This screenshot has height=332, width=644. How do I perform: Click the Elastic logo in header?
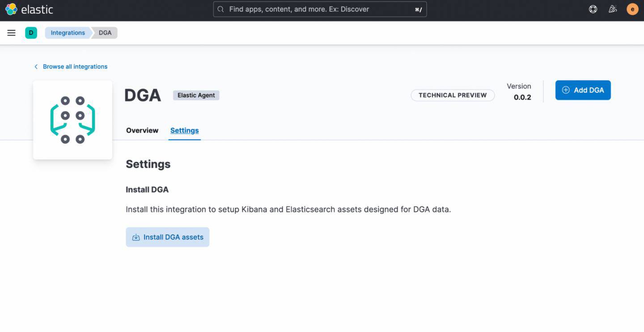click(29, 9)
